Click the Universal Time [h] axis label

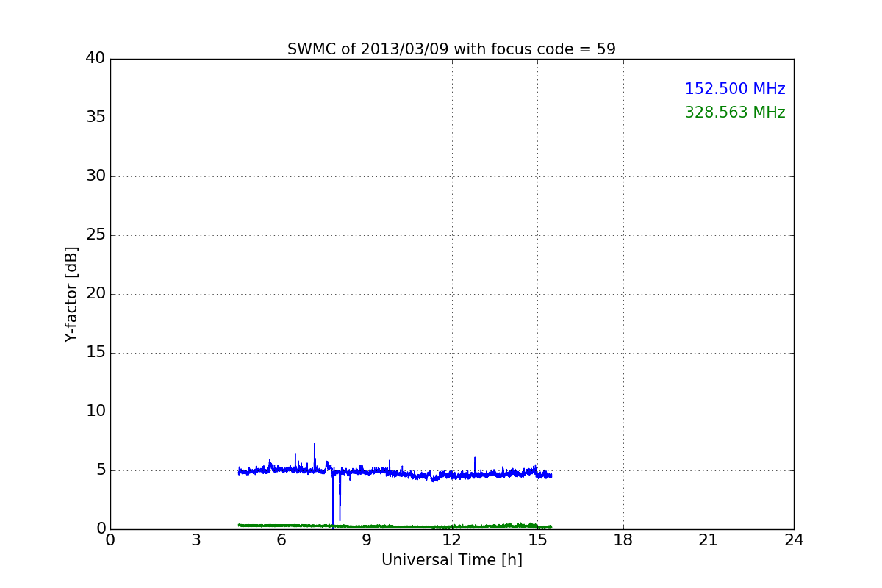[452, 560]
